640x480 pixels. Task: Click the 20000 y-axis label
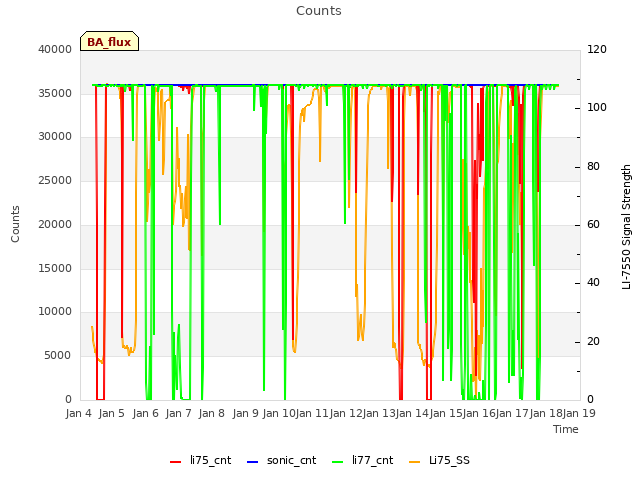click(x=55, y=224)
